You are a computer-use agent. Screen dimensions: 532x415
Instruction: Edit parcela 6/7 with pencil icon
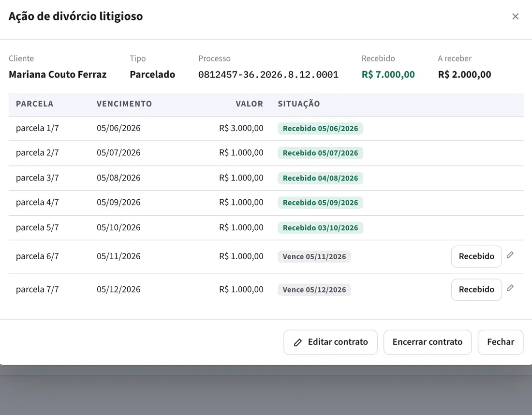pyautogui.click(x=510, y=255)
